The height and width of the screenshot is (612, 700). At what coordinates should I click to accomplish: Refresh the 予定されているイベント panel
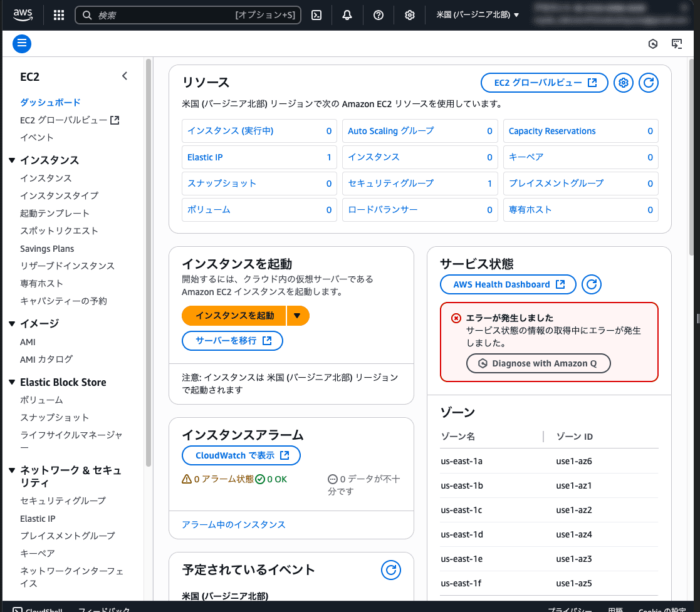point(391,570)
